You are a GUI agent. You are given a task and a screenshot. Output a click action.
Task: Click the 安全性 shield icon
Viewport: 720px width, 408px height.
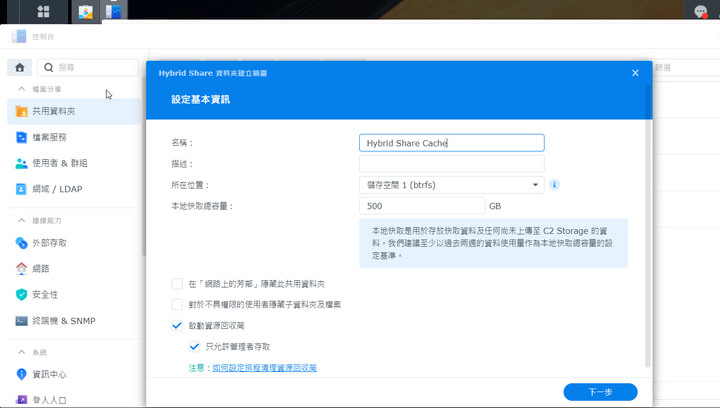point(21,295)
